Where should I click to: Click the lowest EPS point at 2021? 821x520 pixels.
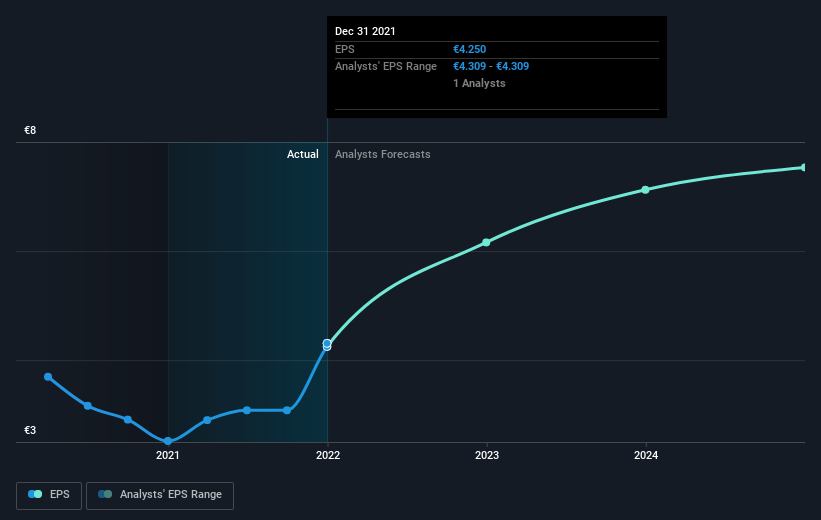pyautogui.click(x=168, y=441)
